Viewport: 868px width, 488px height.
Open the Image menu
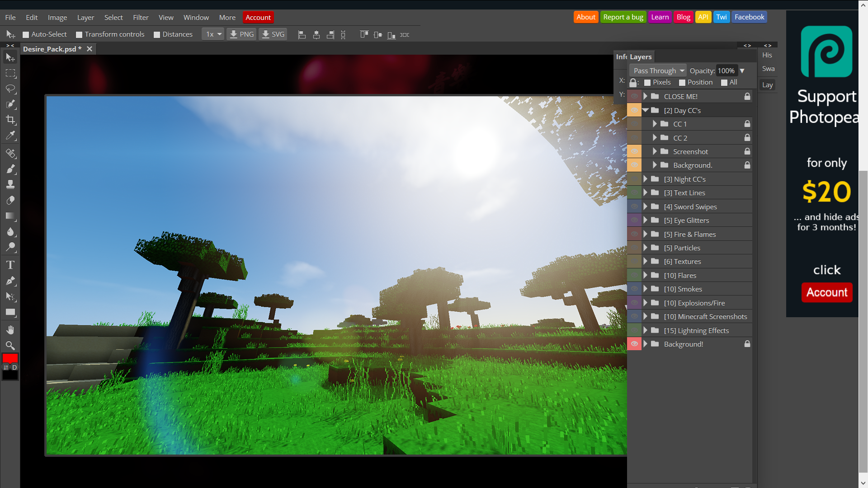pyautogui.click(x=57, y=17)
